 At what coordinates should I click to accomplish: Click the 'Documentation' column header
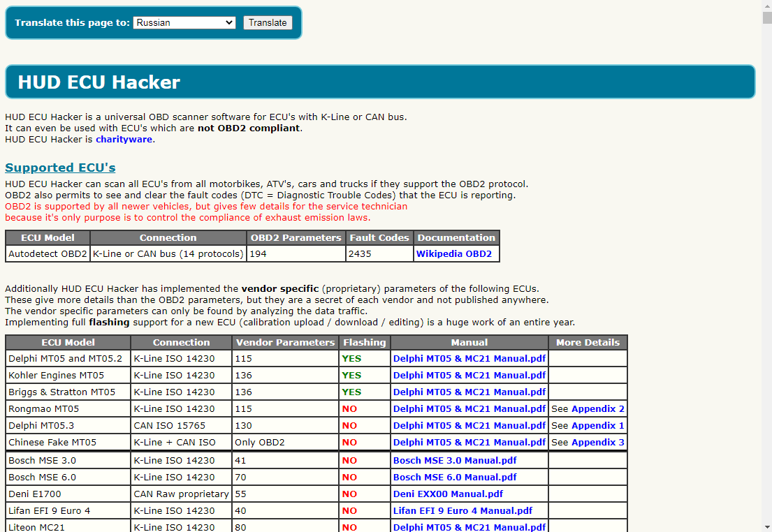pyautogui.click(x=456, y=237)
